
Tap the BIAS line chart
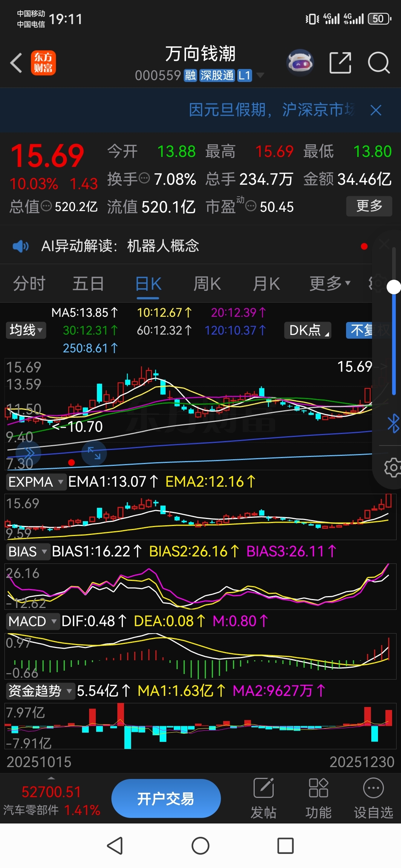tap(200, 587)
